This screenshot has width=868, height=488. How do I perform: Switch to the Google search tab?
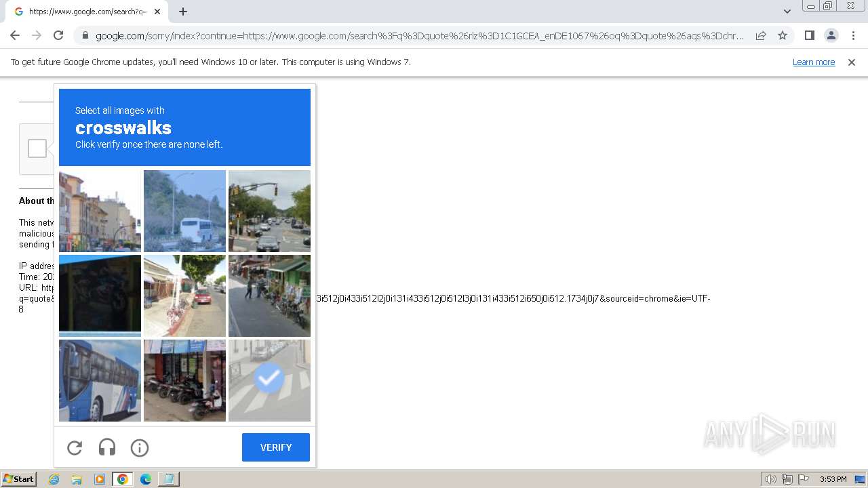[87, 12]
